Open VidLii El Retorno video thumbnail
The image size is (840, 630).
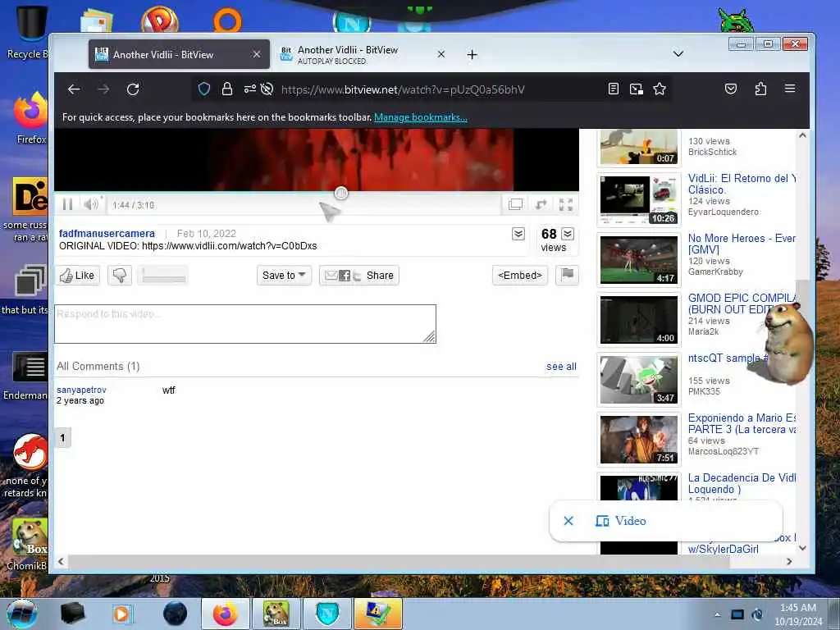pyautogui.click(x=638, y=200)
